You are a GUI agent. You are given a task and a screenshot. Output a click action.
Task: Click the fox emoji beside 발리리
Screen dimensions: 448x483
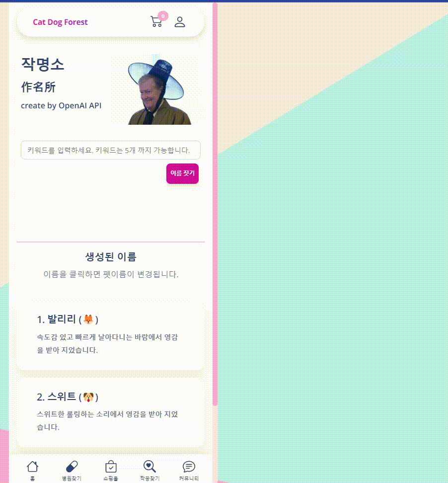point(88,320)
